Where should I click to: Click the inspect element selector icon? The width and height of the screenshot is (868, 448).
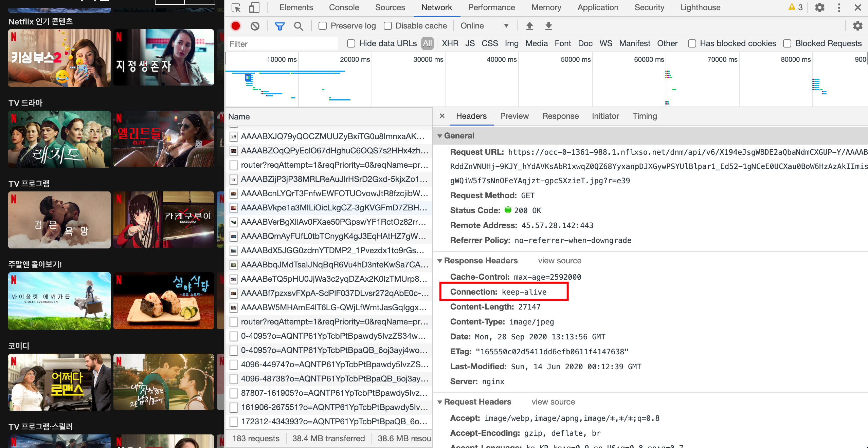click(236, 7)
